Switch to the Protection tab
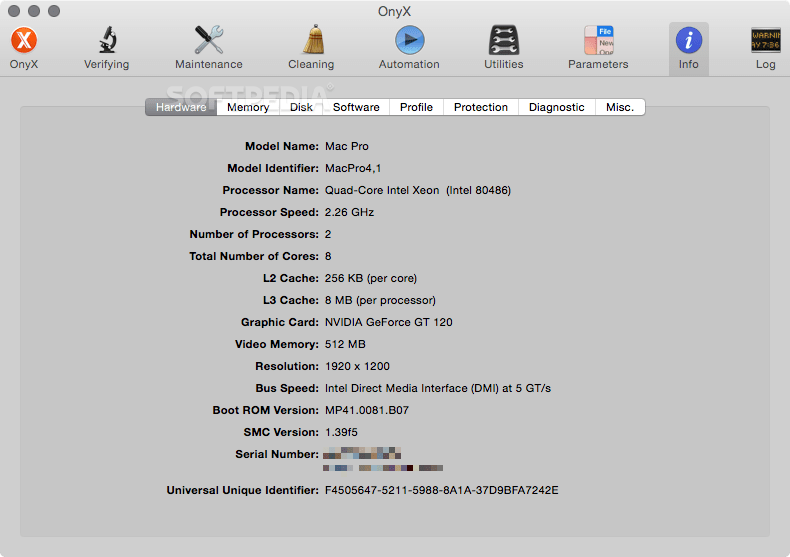This screenshot has height=557, width=790. click(481, 107)
